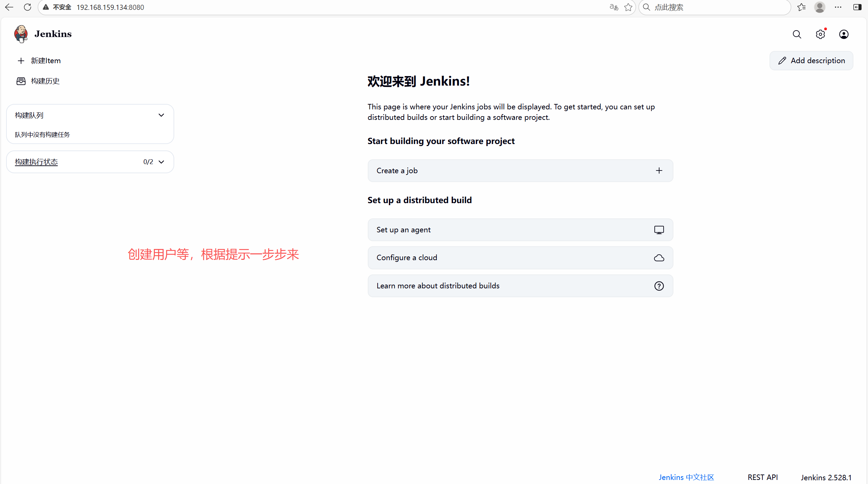Screen dimensions: 868x484
Task: Expand the 构建执行状态 chevron
Action: pyautogui.click(x=161, y=162)
